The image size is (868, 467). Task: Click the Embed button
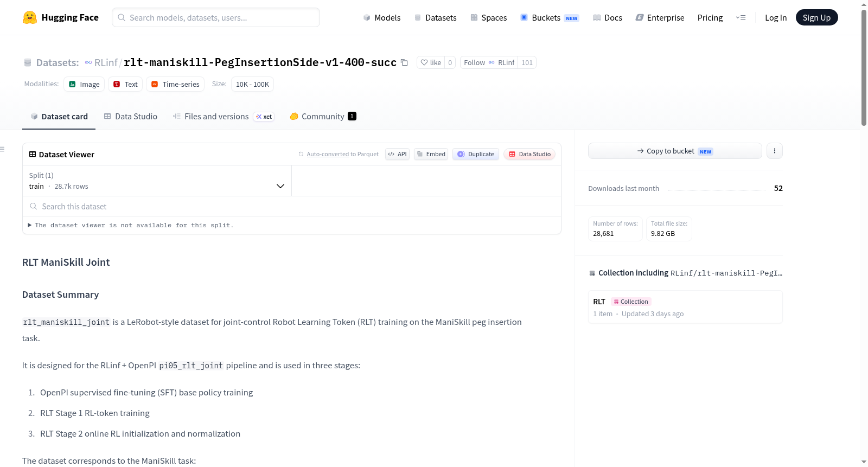431,154
